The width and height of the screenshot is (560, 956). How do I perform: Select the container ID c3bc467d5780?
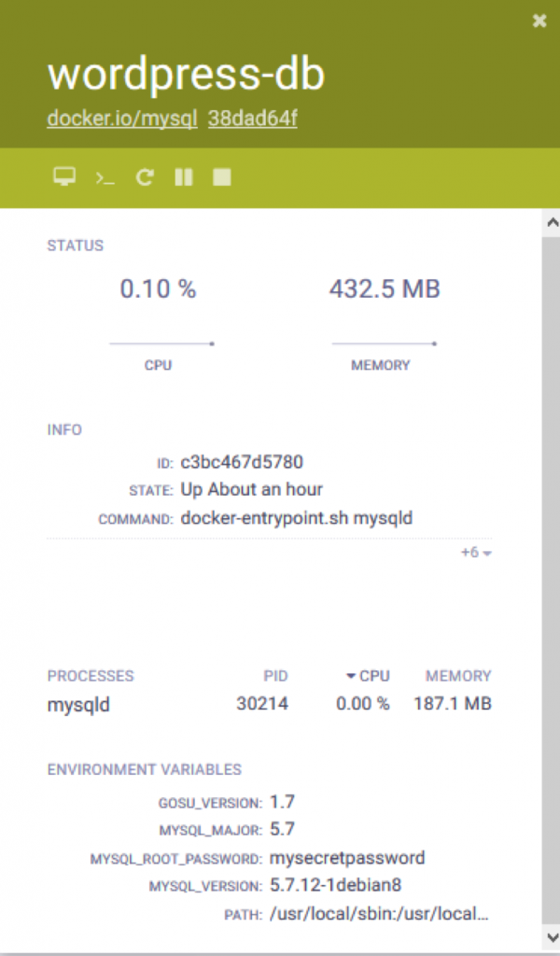point(240,460)
